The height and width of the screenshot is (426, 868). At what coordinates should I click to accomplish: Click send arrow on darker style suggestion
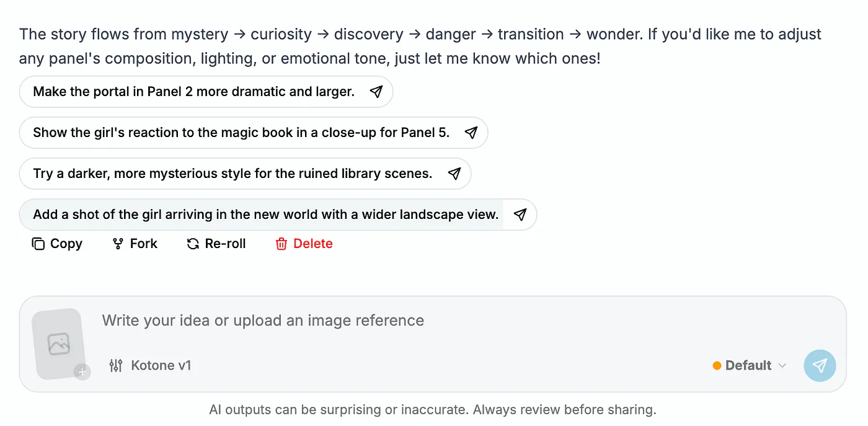click(454, 174)
